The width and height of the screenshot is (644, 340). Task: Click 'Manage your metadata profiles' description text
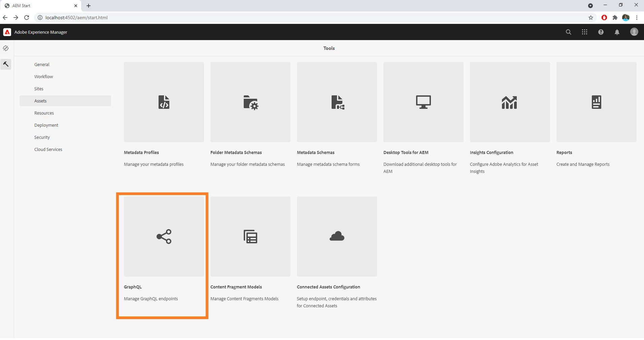pos(154,164)
